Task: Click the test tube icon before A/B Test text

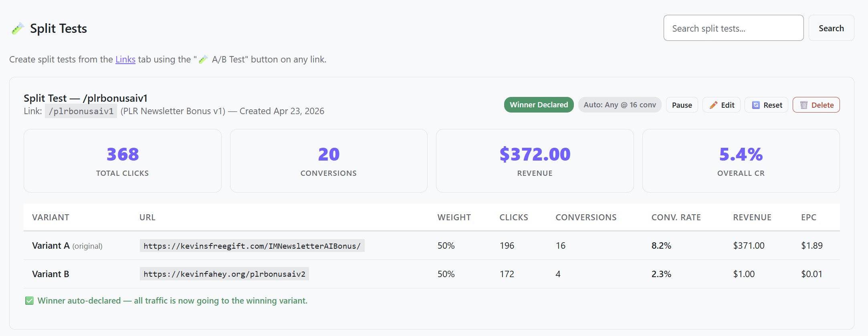Action: pyautogui.click(x=203, y=59)
